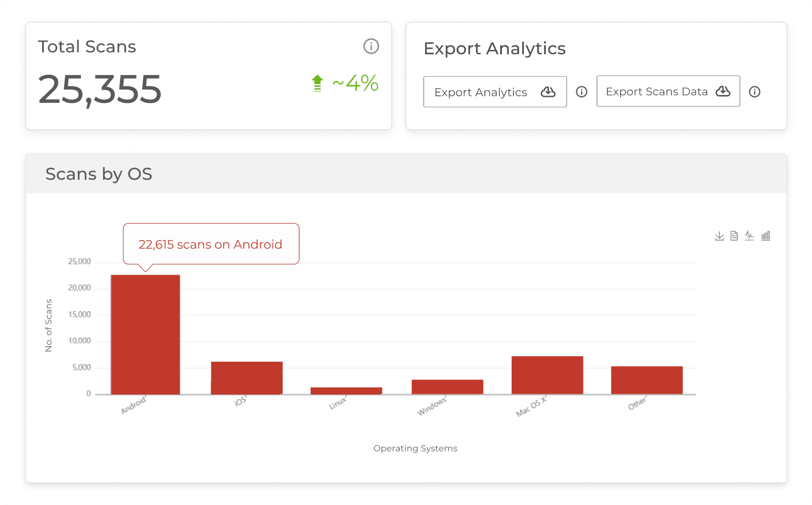Click the 25,355 total scans number
Image resolution: width=812 pixels, height=505 pixels.
100,90
